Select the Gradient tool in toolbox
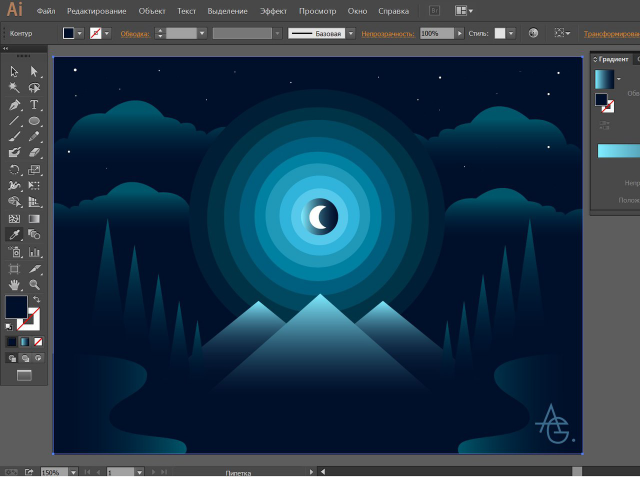640x477 pixels. tap(34, 219)
